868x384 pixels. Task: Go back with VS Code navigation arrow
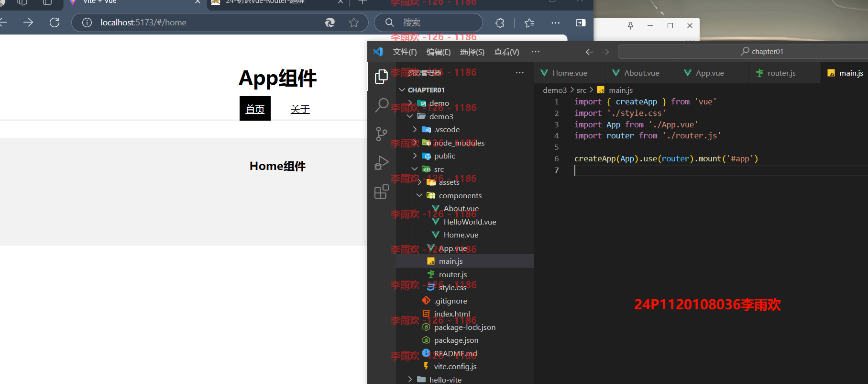pyautogui.click(x=590, y=52)
